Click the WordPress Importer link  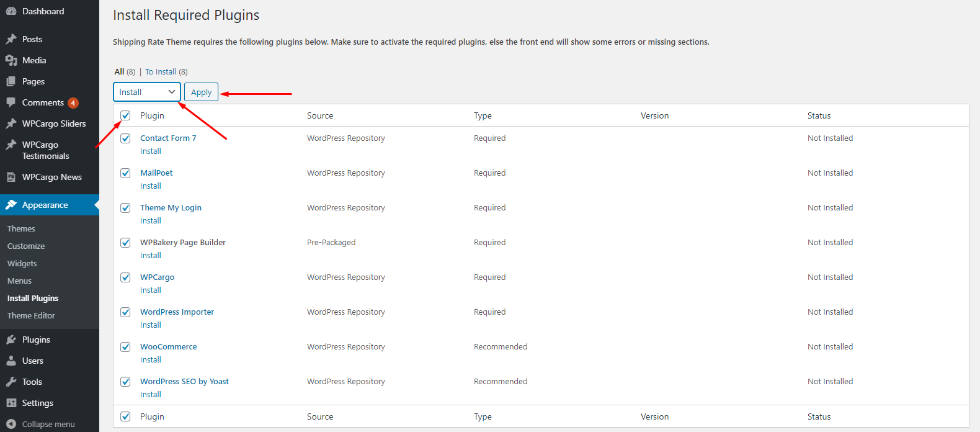[x=177, y=312]
